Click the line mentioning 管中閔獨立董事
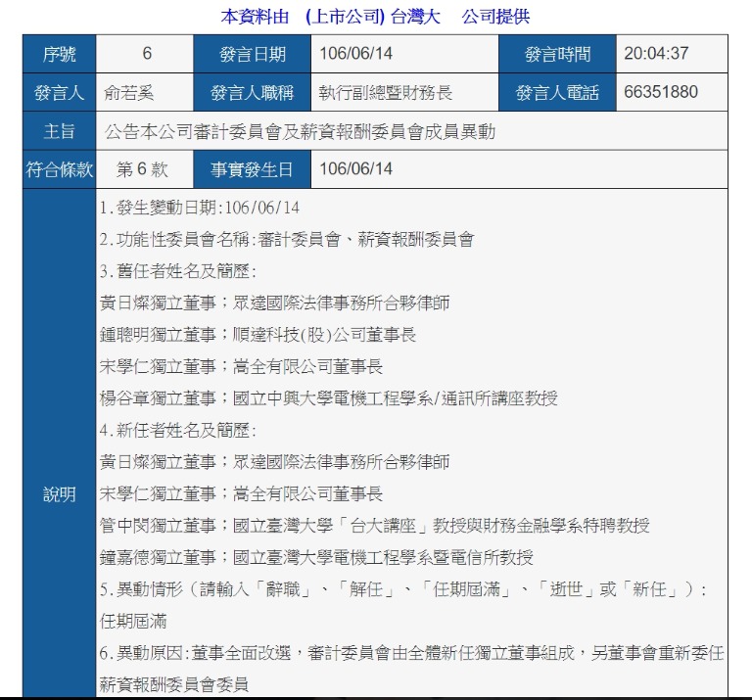 click(374, 526)
